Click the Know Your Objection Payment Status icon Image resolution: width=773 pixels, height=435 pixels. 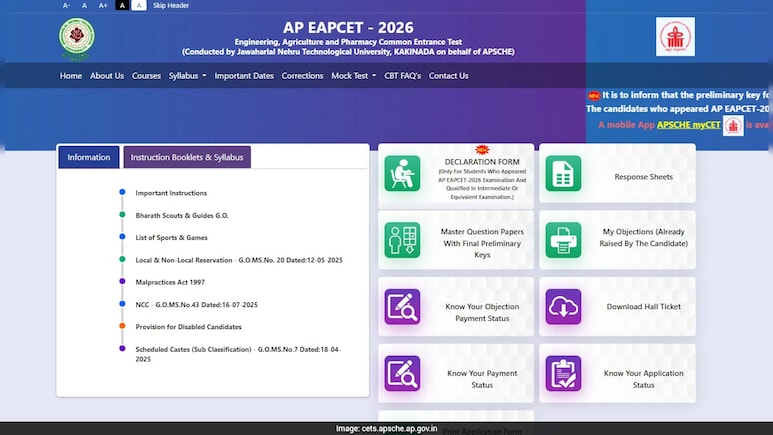[x=402, y=306]
